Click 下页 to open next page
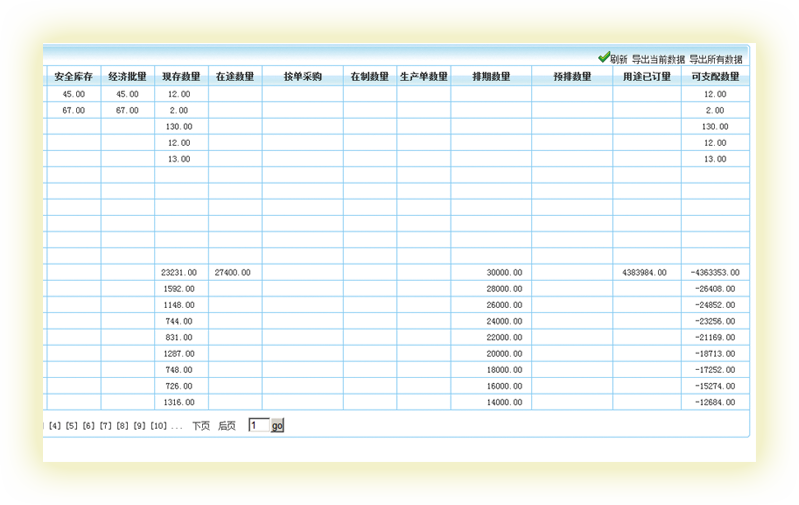The width and height of the screenshot is (799, 505). 201,426
